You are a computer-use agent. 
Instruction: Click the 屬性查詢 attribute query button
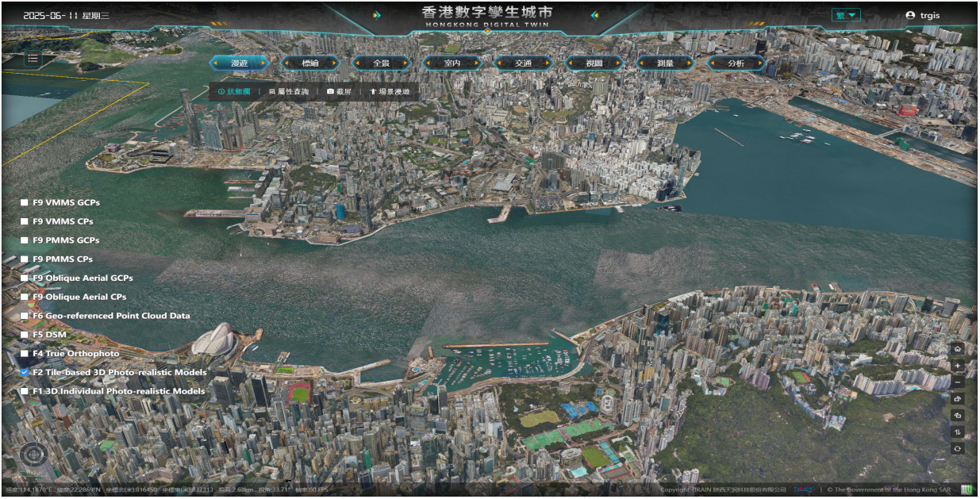click(289, 92)
